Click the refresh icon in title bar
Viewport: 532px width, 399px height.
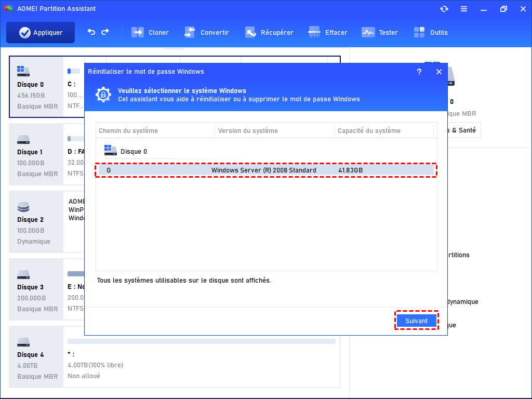tap(444, 9)
